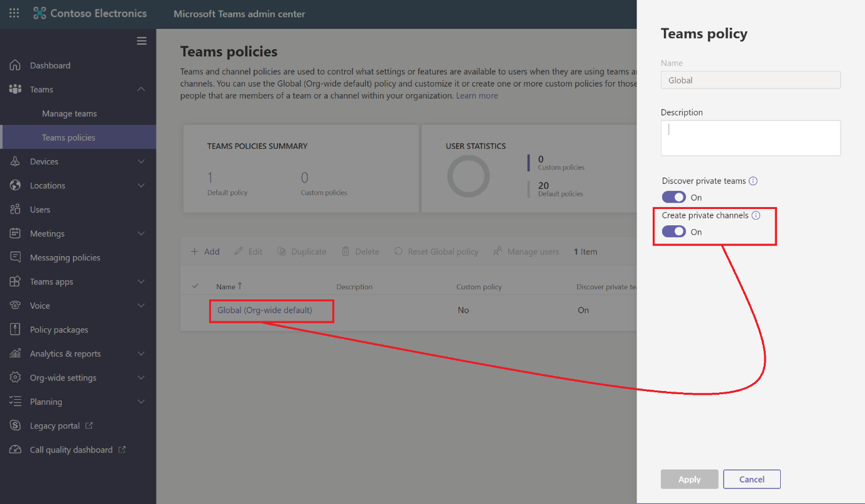865x504 pixels.
Task: Click the Contoso Electronics logo icon
Action: pos(40,13)
